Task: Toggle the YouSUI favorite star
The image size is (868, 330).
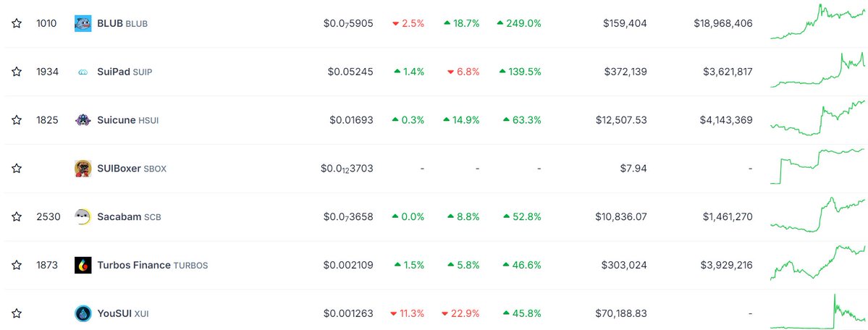Action: (x=17, y=313)
